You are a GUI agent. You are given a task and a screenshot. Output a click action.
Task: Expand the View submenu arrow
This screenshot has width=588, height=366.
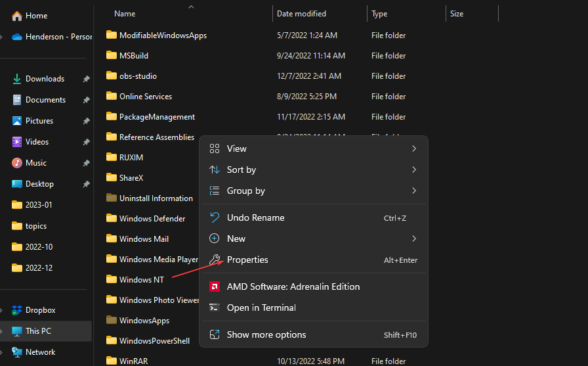pyautogui.click(x=414, y=149)
